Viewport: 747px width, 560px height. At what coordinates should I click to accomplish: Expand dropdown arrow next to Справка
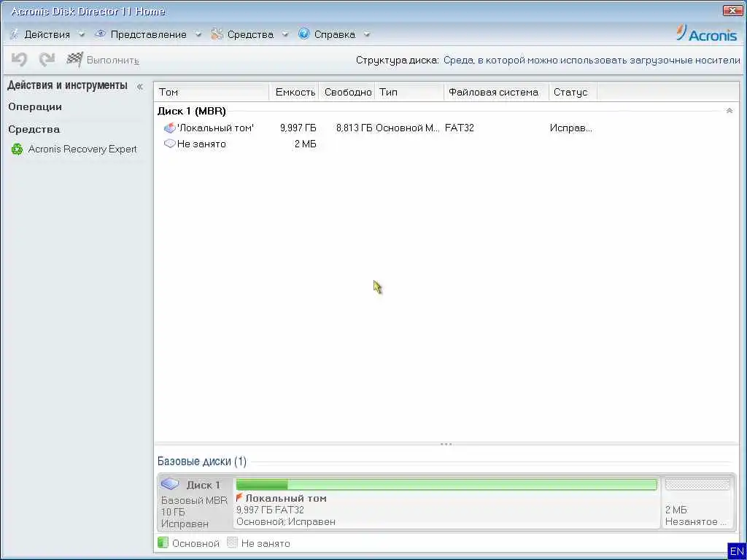pyautogui.click(x=366, y=34)
